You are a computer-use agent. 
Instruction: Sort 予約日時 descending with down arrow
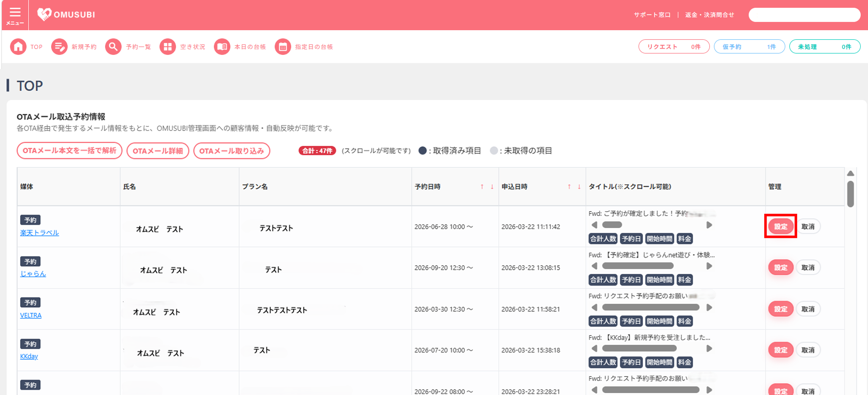[x=492, y=187]
